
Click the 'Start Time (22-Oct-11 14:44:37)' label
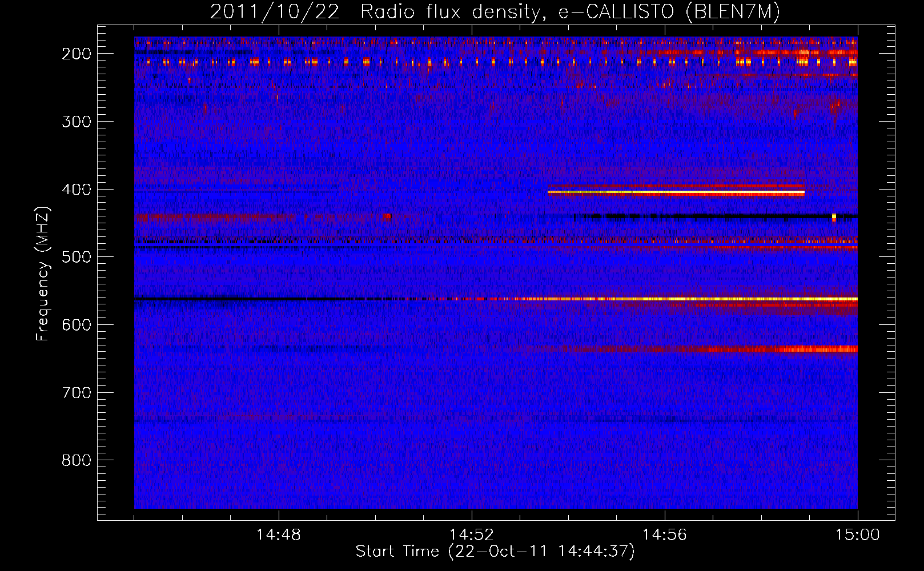[x=495, y=552]
